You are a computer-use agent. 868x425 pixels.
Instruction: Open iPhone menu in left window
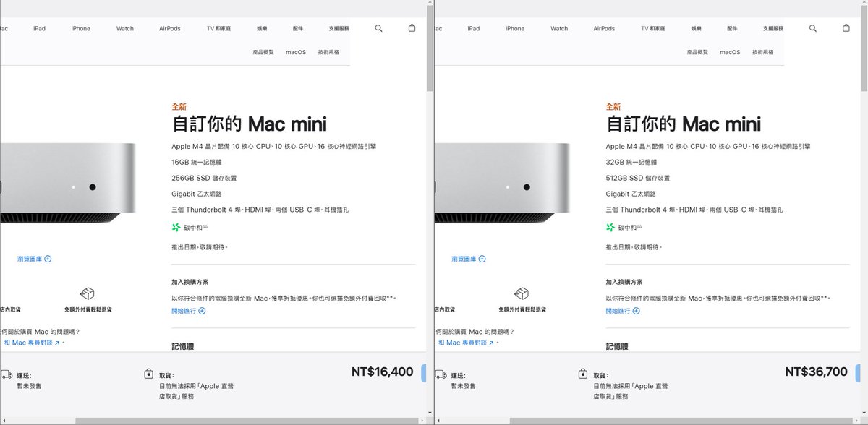81,28
